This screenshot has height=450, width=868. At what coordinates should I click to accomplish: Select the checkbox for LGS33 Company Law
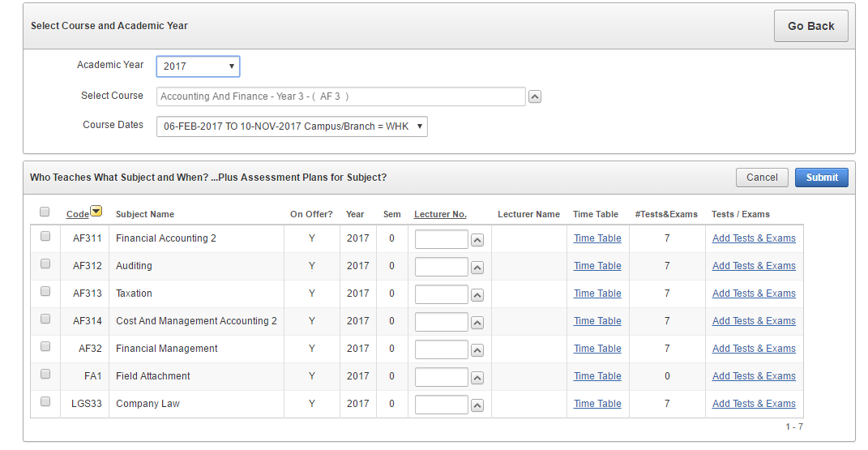(x=45, y=401)
